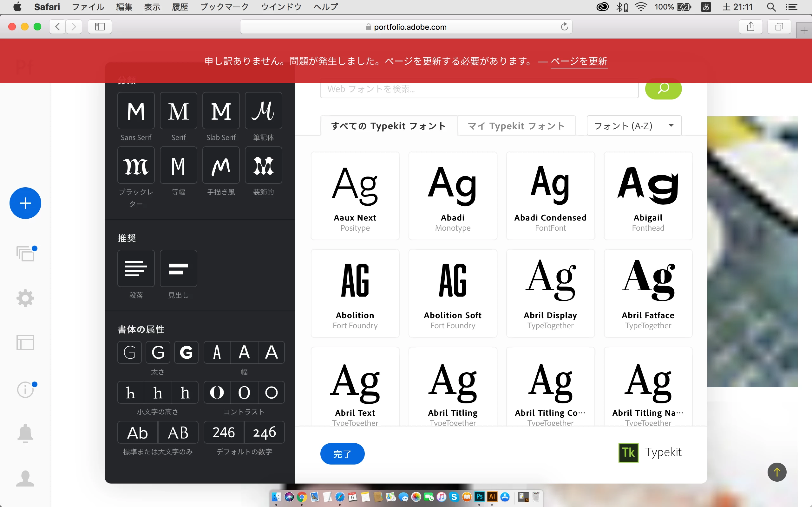Screen dimensions: 812x507
Task: Open the notifications bell icon
Action: point(25,433)
